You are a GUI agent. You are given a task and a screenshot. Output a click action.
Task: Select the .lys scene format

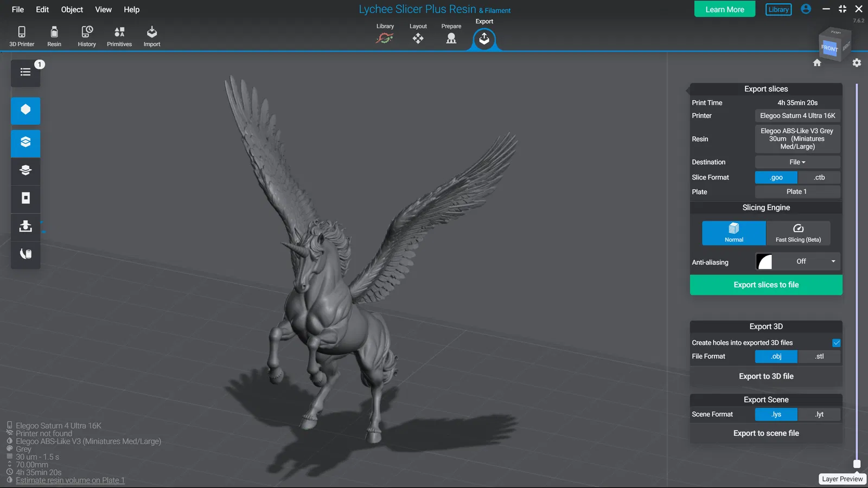point(776,414)
